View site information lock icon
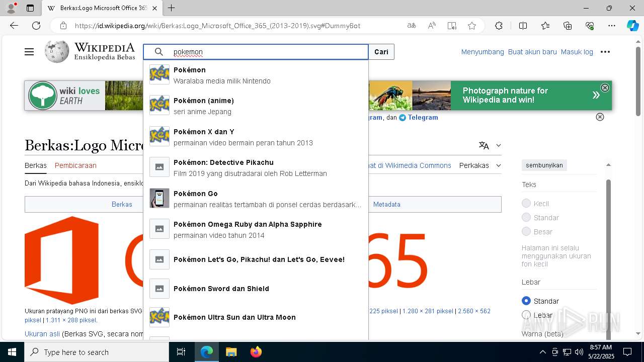 click(63, 26)
